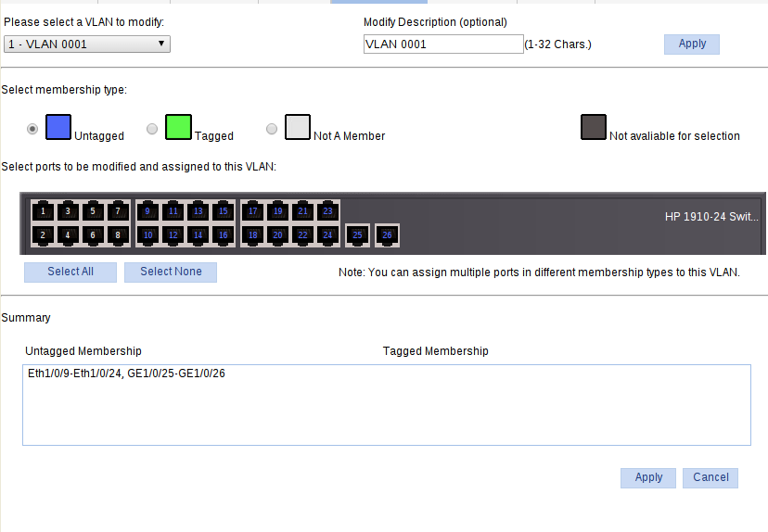
Task: Click port 13 icon
Action: click(198, 211)
